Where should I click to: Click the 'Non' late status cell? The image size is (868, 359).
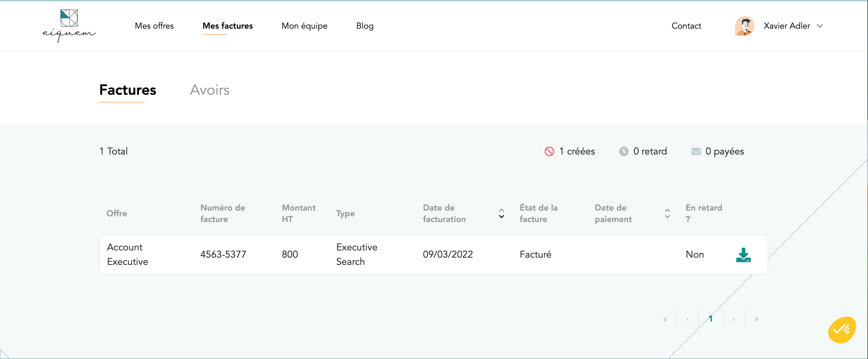tap(694, 254)
